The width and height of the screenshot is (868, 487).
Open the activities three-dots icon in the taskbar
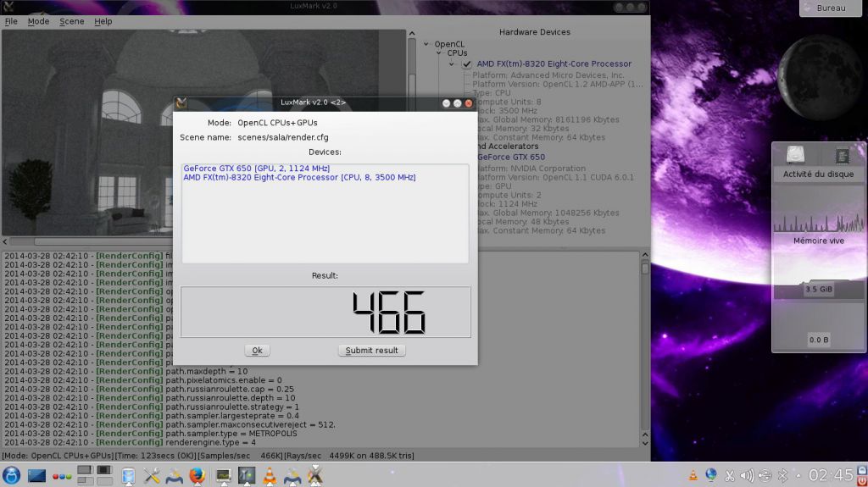pyautogui.click(x=62, y=477)
